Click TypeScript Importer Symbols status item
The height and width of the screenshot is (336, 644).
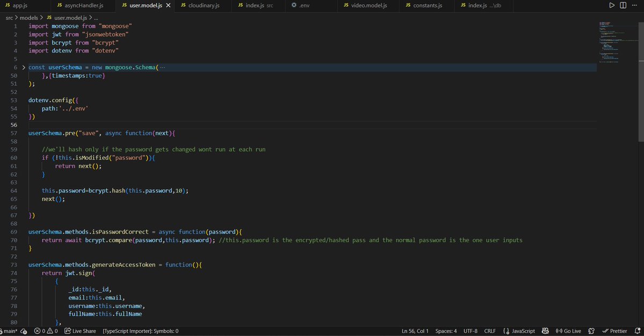141,331
